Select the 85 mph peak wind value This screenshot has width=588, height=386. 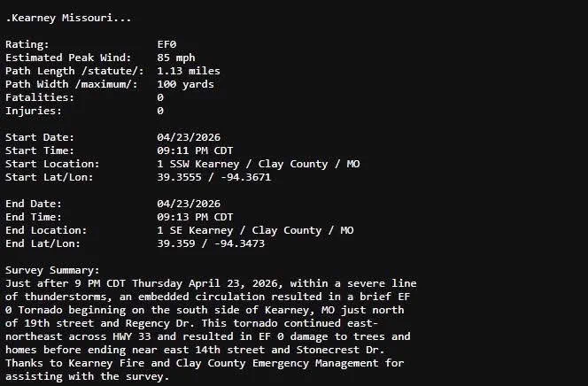[x=176, y=58]
